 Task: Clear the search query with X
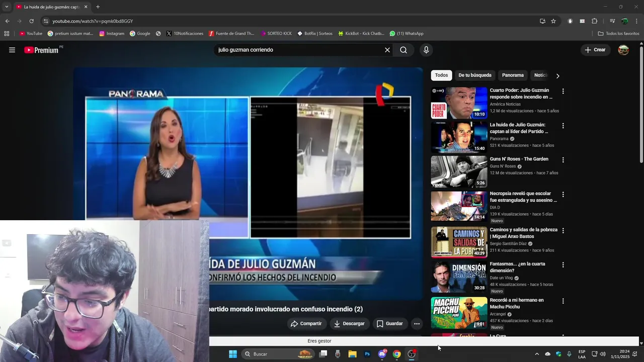coord(387,50)
